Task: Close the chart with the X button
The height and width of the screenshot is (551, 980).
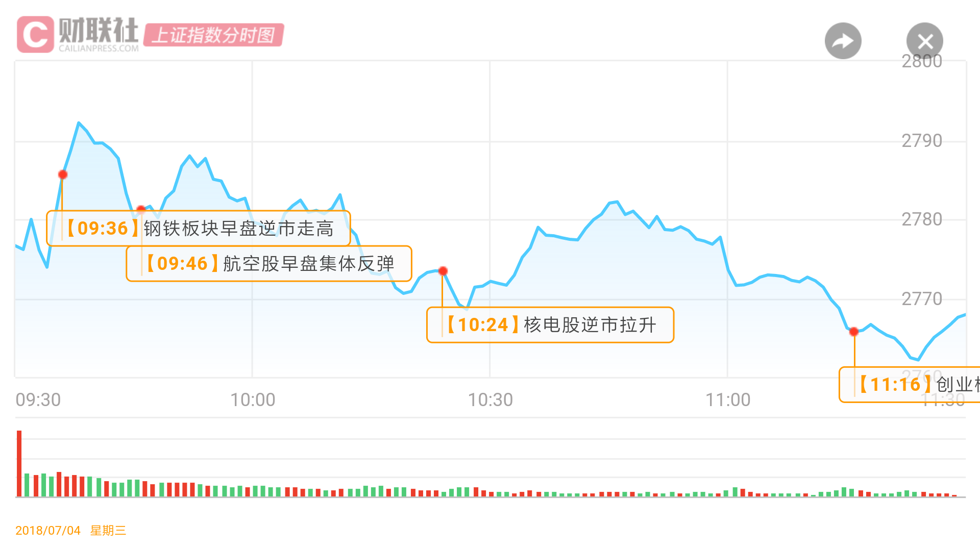Action: tap(924, 41)
